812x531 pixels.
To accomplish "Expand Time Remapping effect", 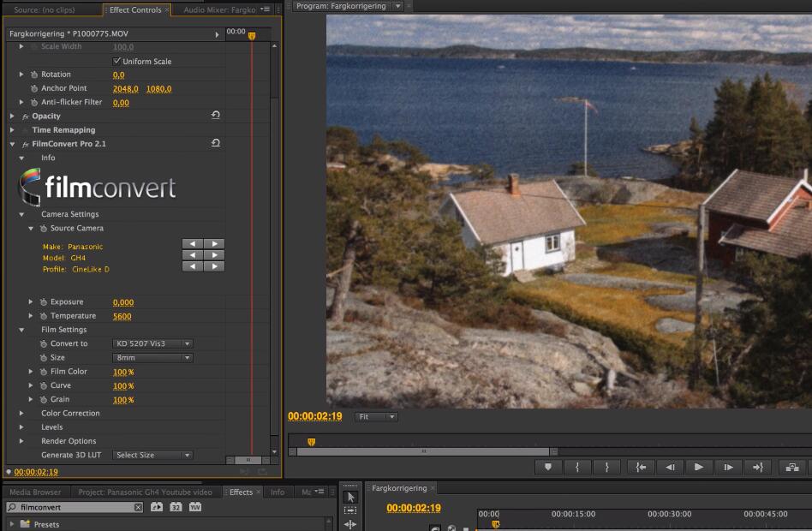I will pyautogui.click(x=12, y=130).
